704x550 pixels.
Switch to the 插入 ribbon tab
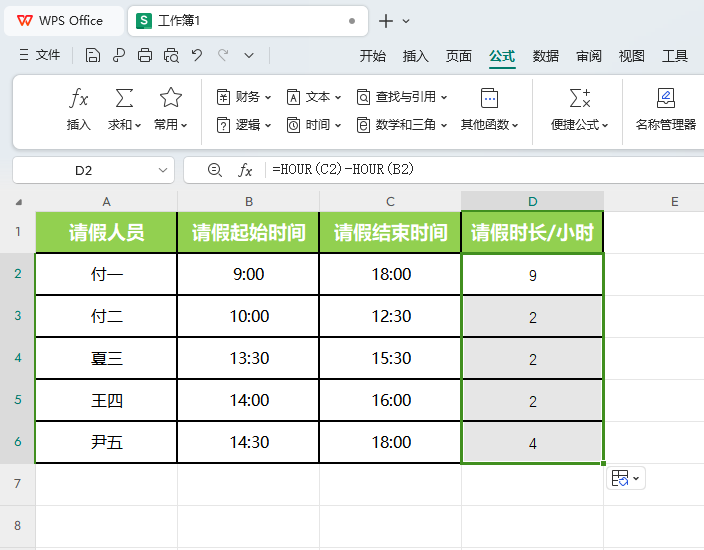[x=415, y=56]
